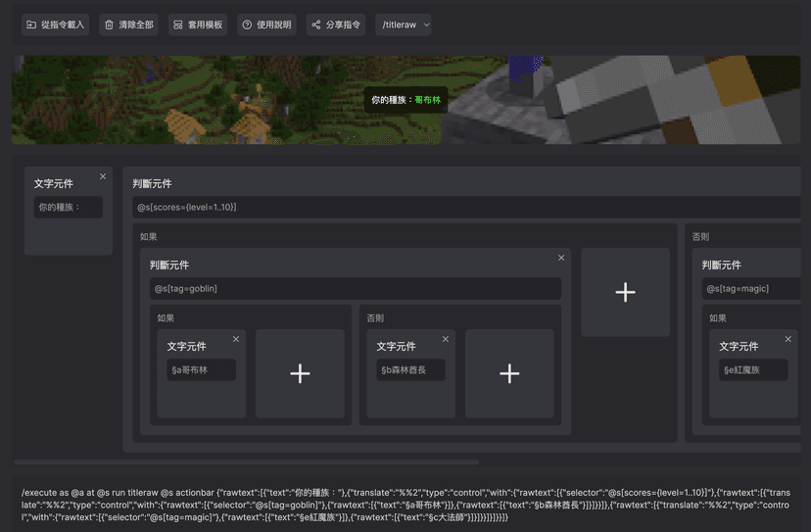Click the share icon beside 分享指令
The height and width of the screenshot is (532, 811).
coord(316,24)
